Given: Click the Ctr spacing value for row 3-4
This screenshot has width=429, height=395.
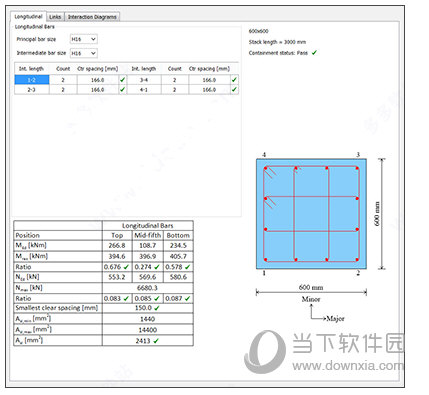Looking at the screenshot, I should coord(209,80).
